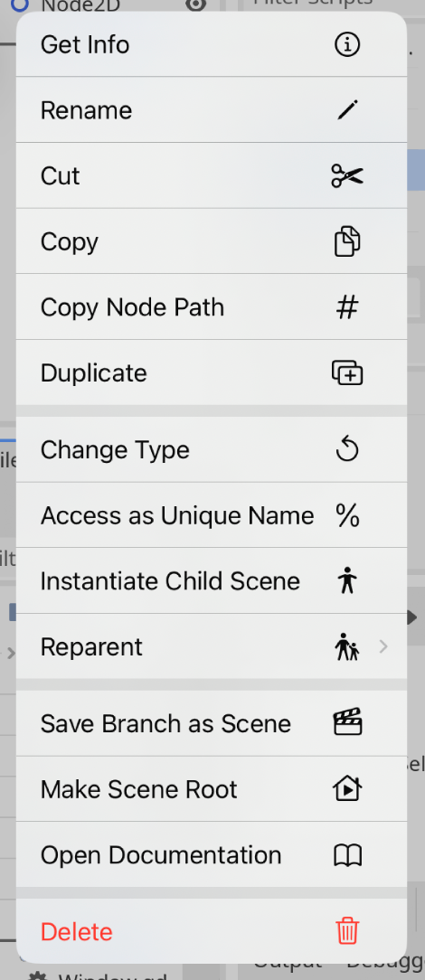Image resolution: width=425 pixels, height=980 pixels.
Task: Click the Get Info circle icon
Action: click(x=347, y=45)
